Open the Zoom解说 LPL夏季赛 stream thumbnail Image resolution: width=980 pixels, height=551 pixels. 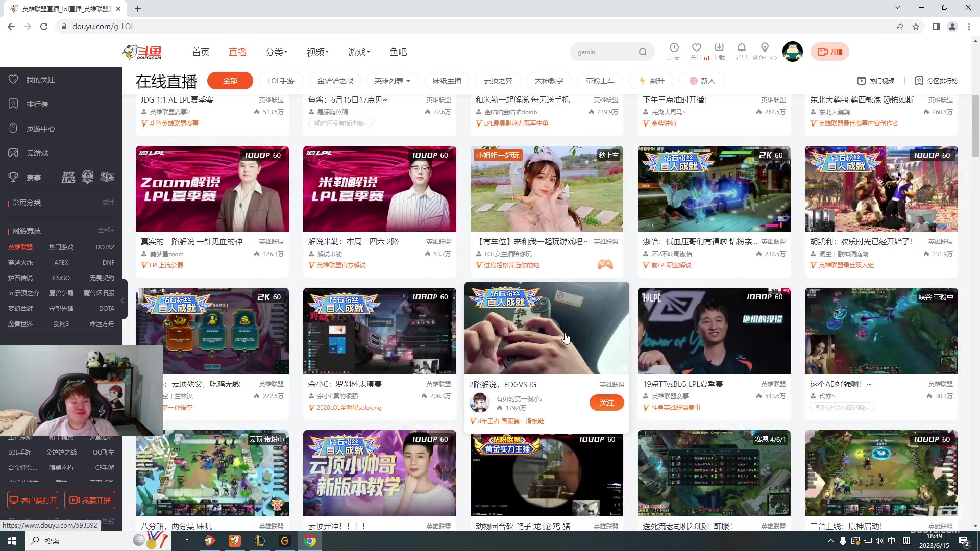(212, 189)
